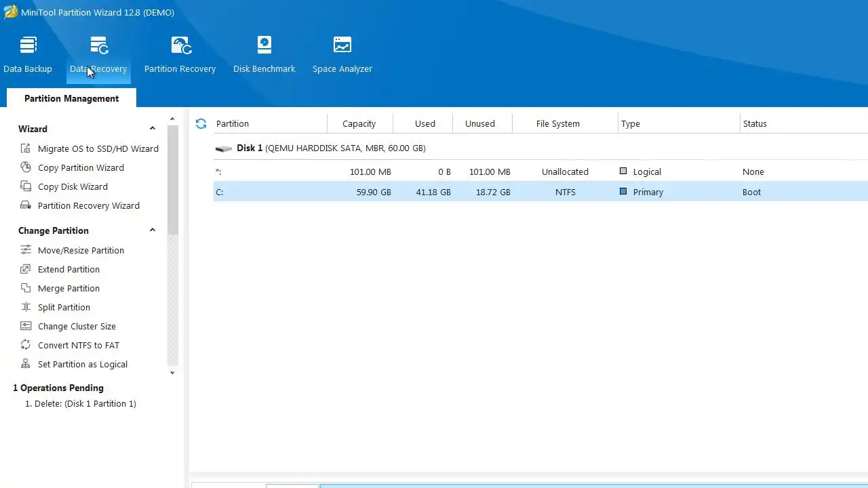Click the Logical type color square
This screenshot has height=488, width=868.
[x=623, y=171]
